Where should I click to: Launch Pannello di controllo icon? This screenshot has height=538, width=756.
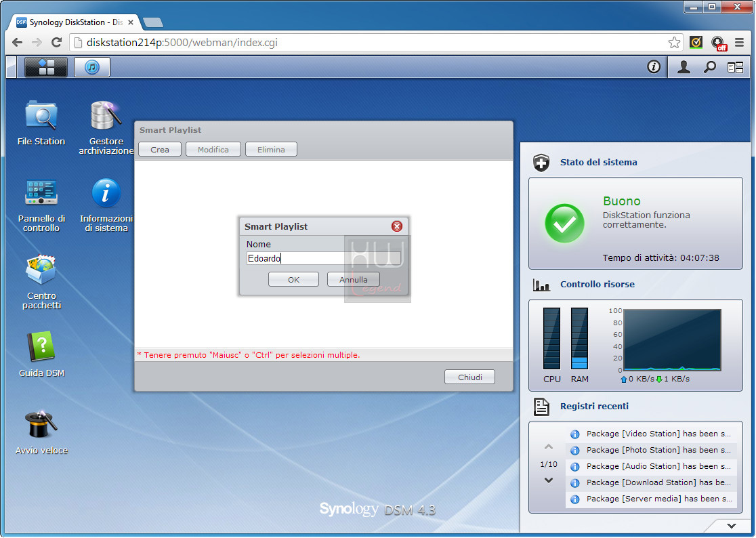[41, 193]
